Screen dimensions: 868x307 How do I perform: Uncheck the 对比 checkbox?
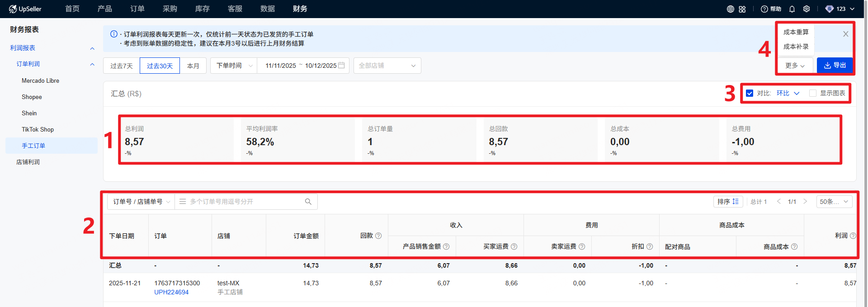click(x=750, y=93)
